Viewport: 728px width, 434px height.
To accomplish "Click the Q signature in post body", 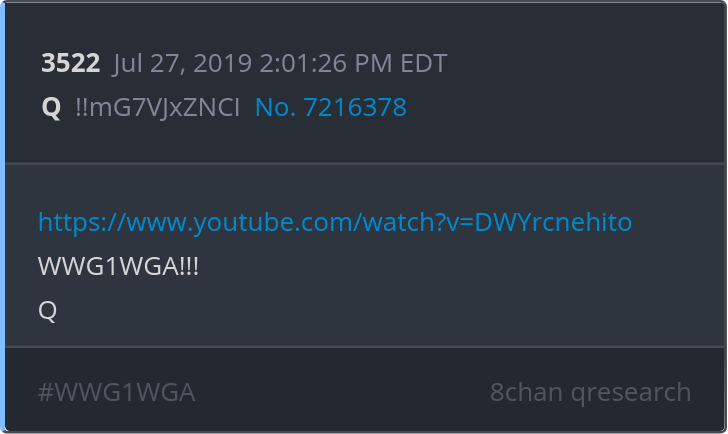I will tap(47, 311).
